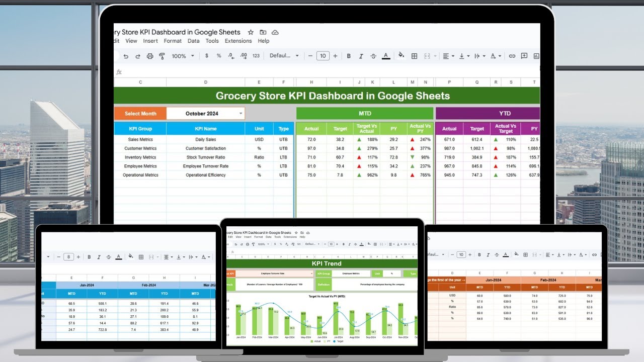Open zoom 100% dropdown on main toolbar
The height and width of the screenshot is (362, 644).
click(x=182, y=56)
